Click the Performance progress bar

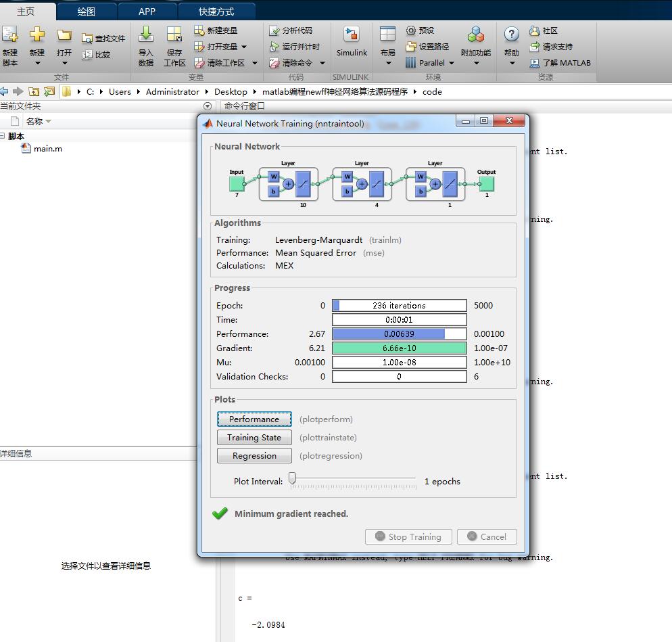(x=399, y=334)
